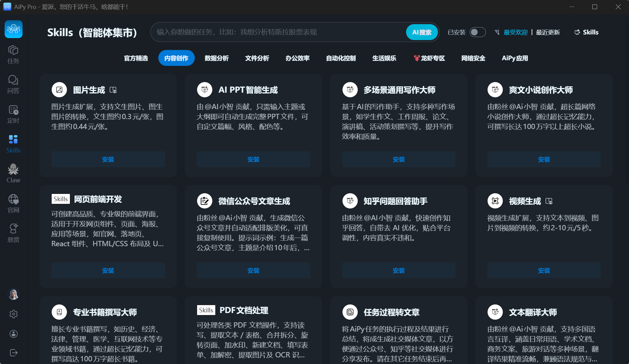Click the badge icon after 图片生成 title
Viewport: 629px width, 364px height.
(113, 90)
